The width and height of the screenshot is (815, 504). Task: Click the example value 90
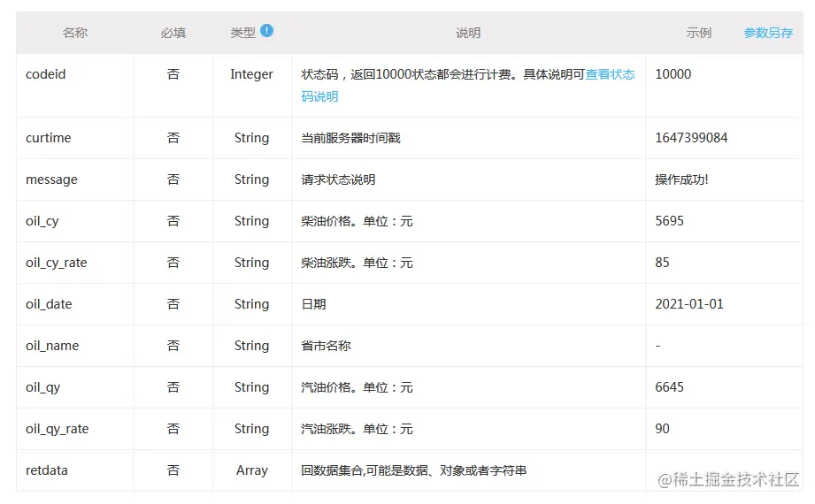pos(662,429)
